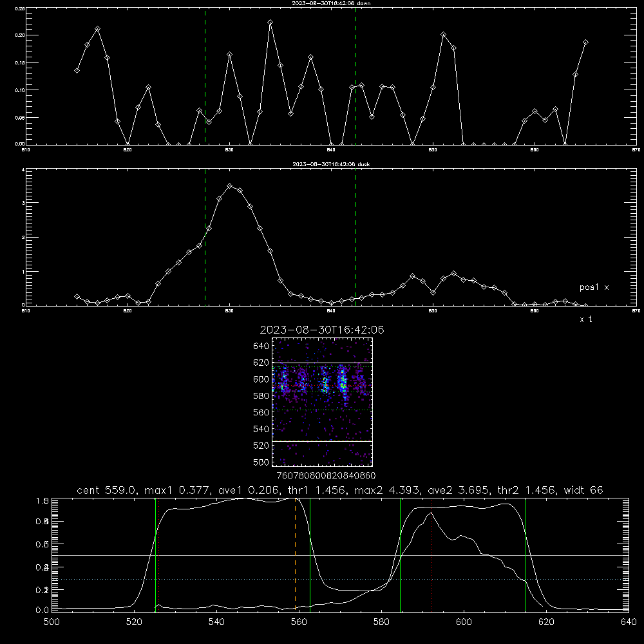Click the bottom plot x-axis label 640
644x644 pixels.
[x=629, y=622]
